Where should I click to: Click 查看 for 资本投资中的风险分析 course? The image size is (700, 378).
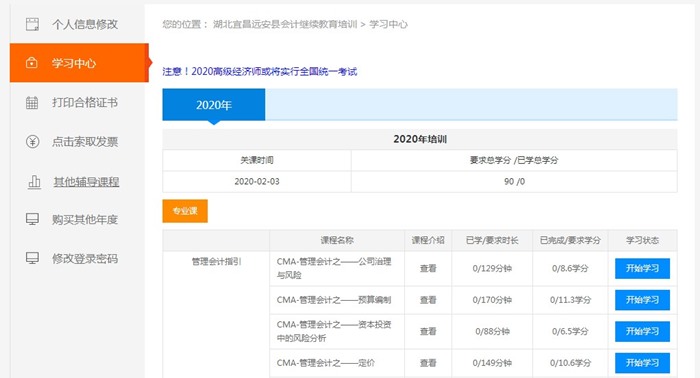428,331
